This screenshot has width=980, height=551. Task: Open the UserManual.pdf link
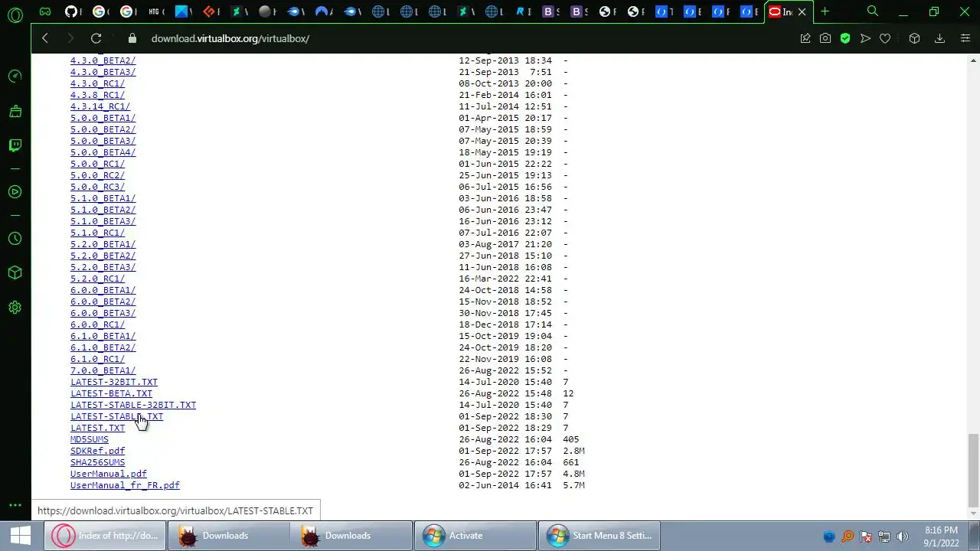point(109,474)
